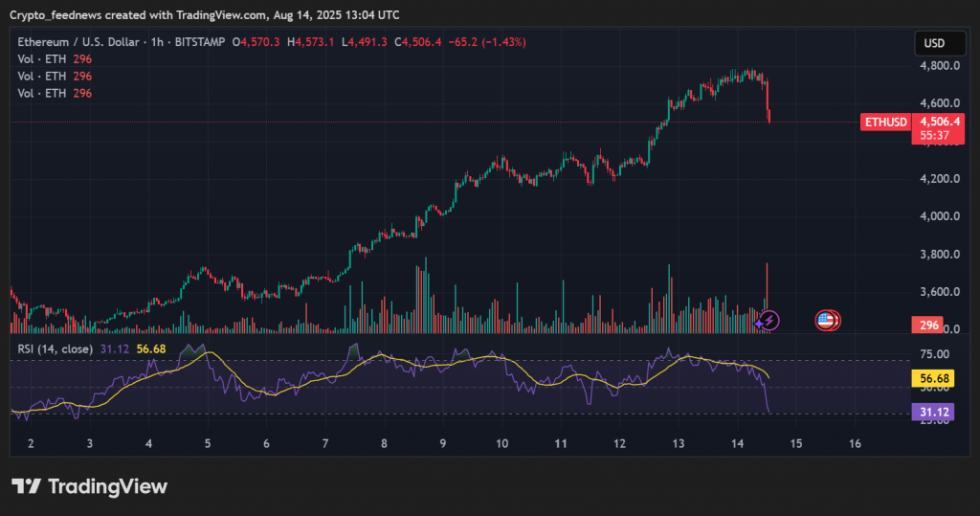980x516 pixels.
Task: Click the red 296 volume axis label
Action: (927, 325)
